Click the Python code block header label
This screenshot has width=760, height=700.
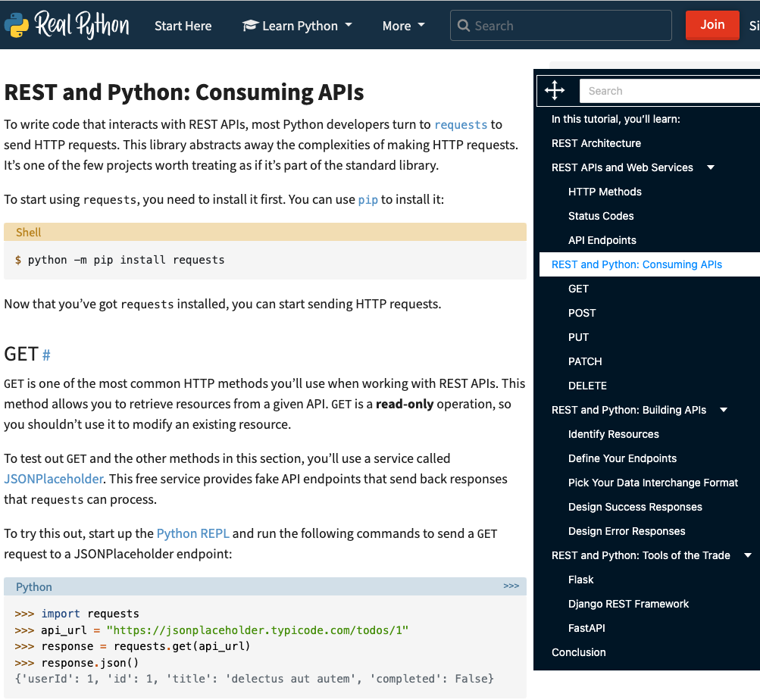click(x=33, y=586)
